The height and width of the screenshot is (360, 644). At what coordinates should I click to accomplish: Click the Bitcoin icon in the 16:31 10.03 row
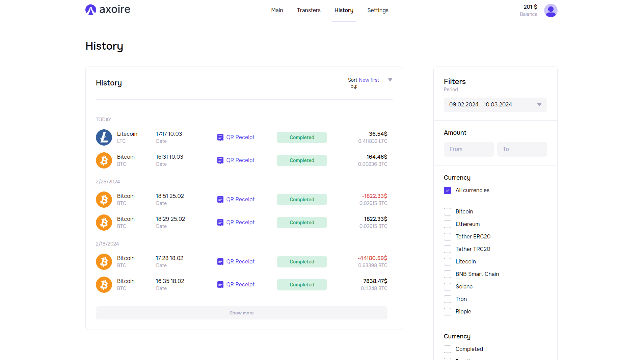104,160
